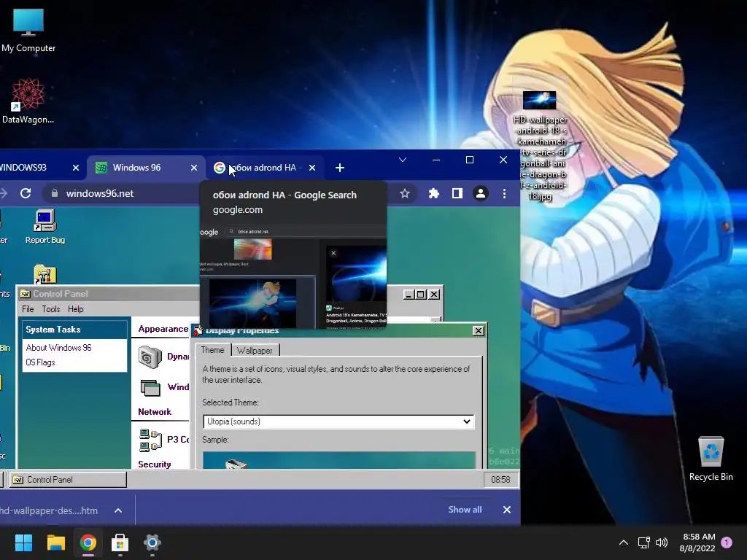Open the Recycle Bin on desktop

click(711, 459)
